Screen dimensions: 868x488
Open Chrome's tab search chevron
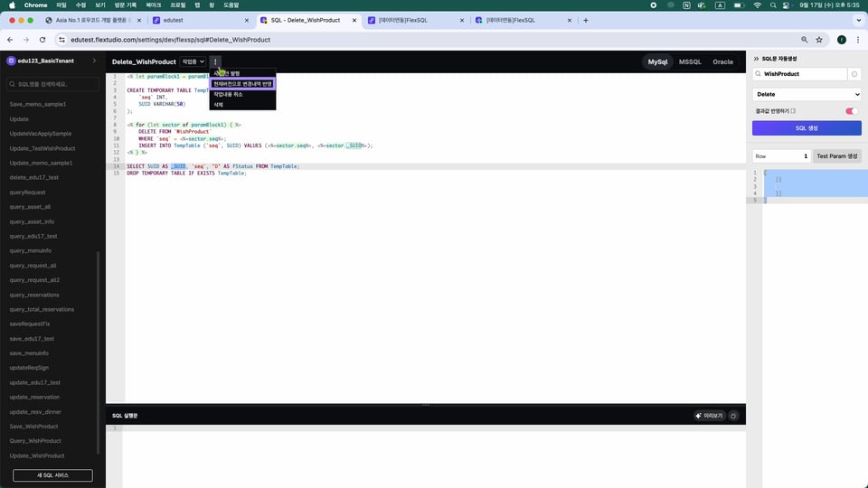(x=858, y=21)
